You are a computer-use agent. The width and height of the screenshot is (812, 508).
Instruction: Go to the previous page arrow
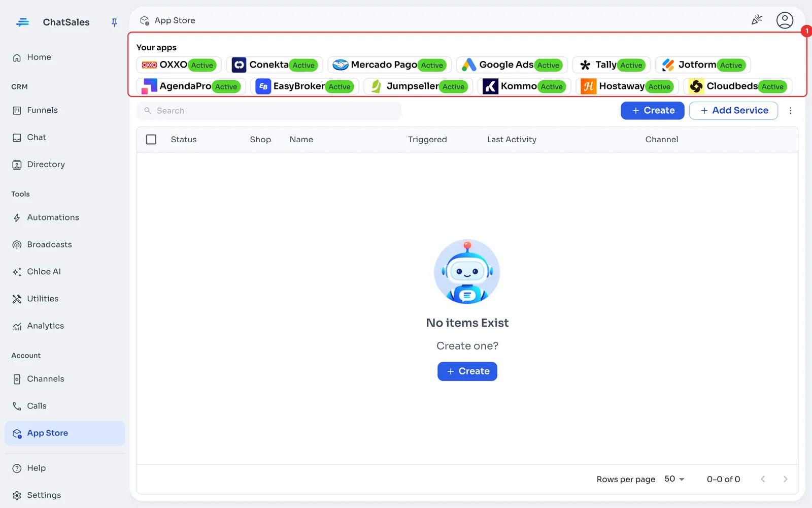coord(763,479)
